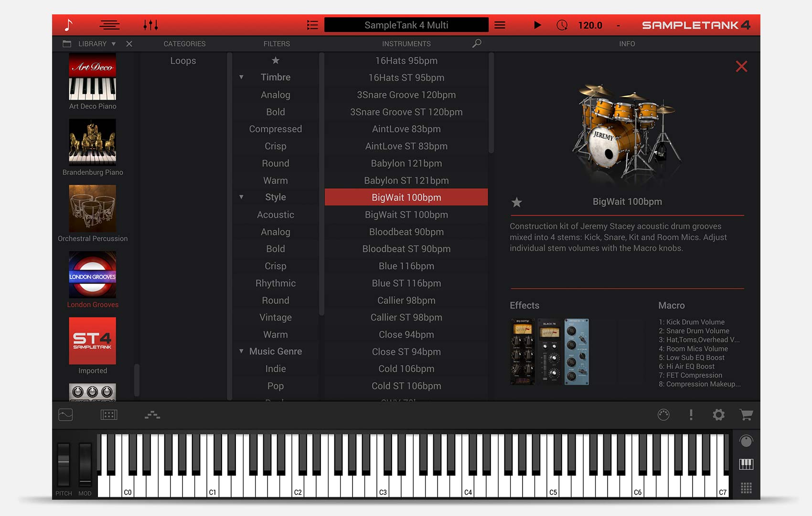
Task: Open the Mix view icon
Action: 109,25
